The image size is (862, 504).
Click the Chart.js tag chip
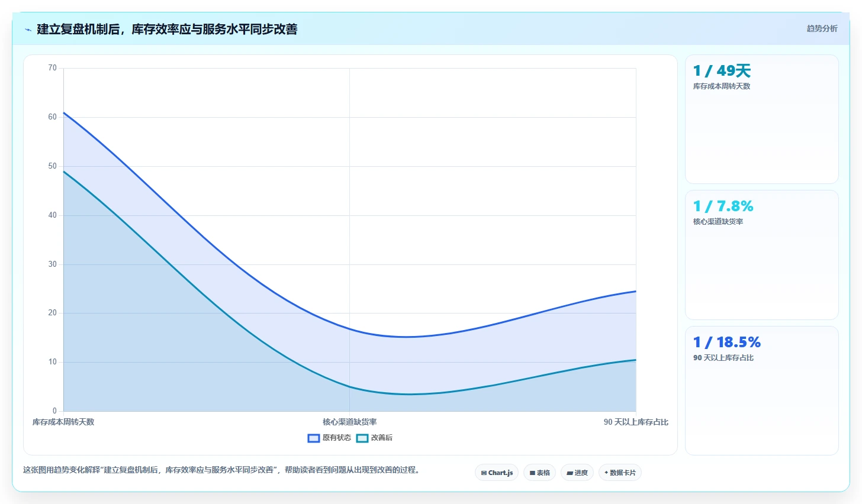click(x=497, y=473)
